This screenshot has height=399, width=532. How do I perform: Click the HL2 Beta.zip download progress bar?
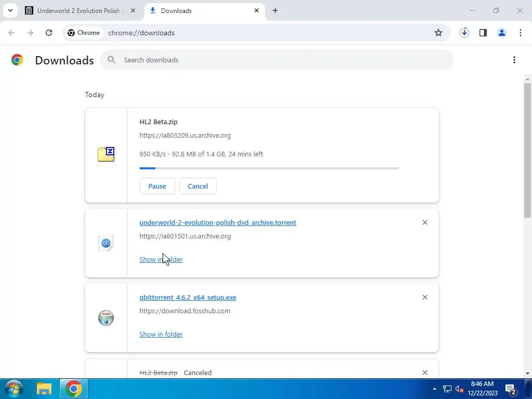[269, 168]
